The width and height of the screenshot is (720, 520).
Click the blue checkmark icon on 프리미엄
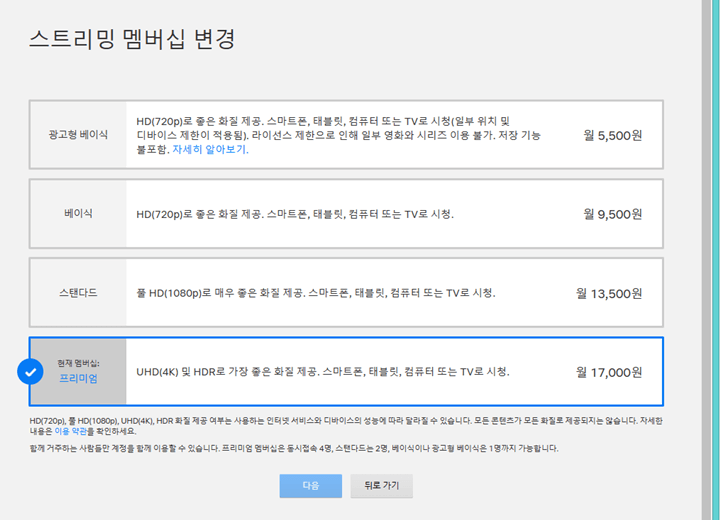pos(30,372)
